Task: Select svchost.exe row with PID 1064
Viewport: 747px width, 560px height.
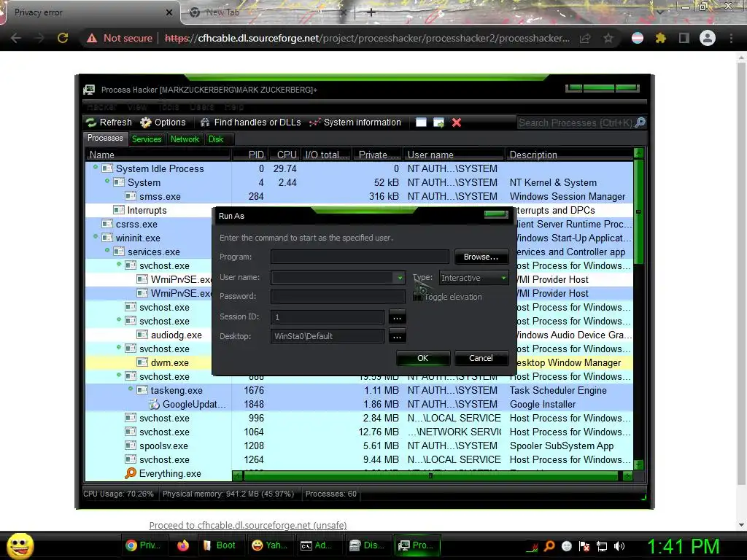Action: coord(360,432)
